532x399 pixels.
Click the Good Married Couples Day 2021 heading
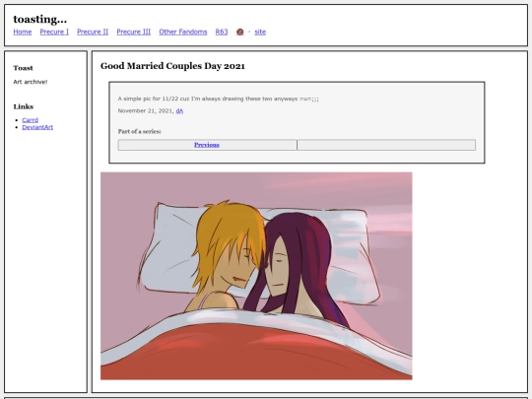[172, 66]
